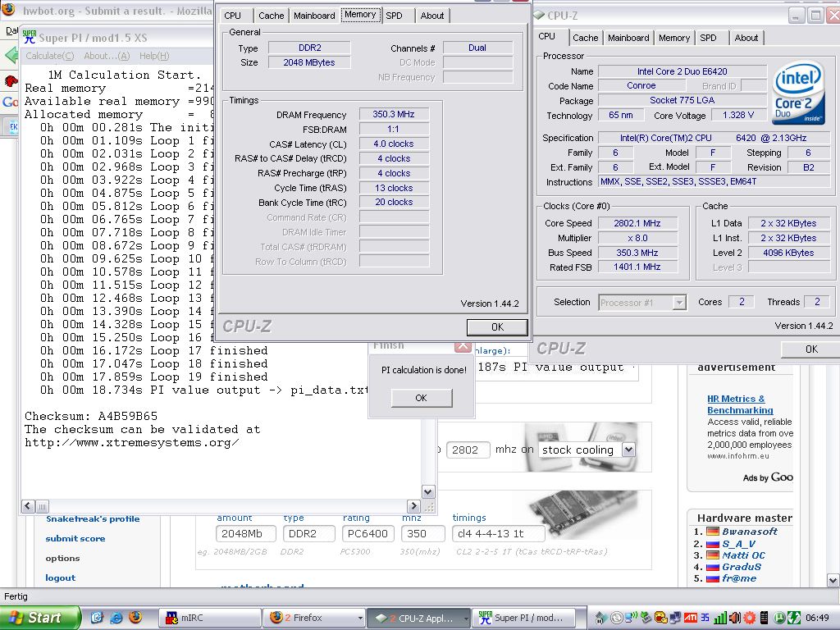Launch Firefox from the quick launch bar
Viewport: 840px width, 630px height.
click(135, 618)
